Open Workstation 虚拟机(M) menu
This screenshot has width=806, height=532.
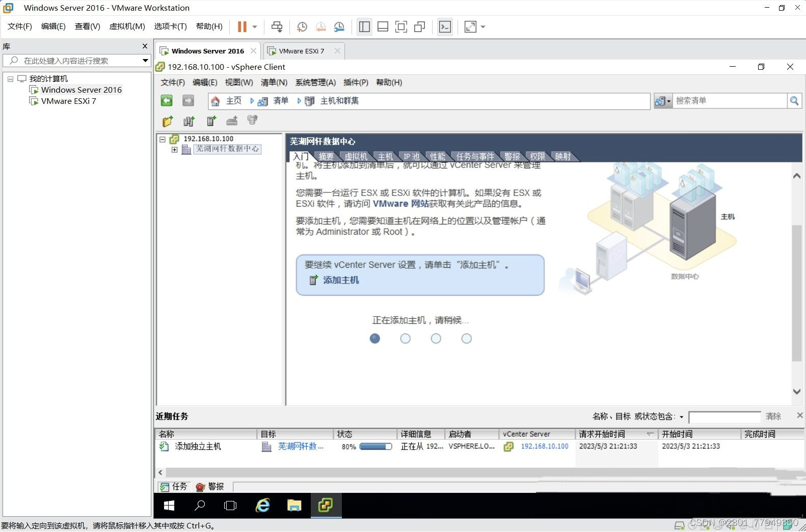pyautogui.click(x=127, y=26)
